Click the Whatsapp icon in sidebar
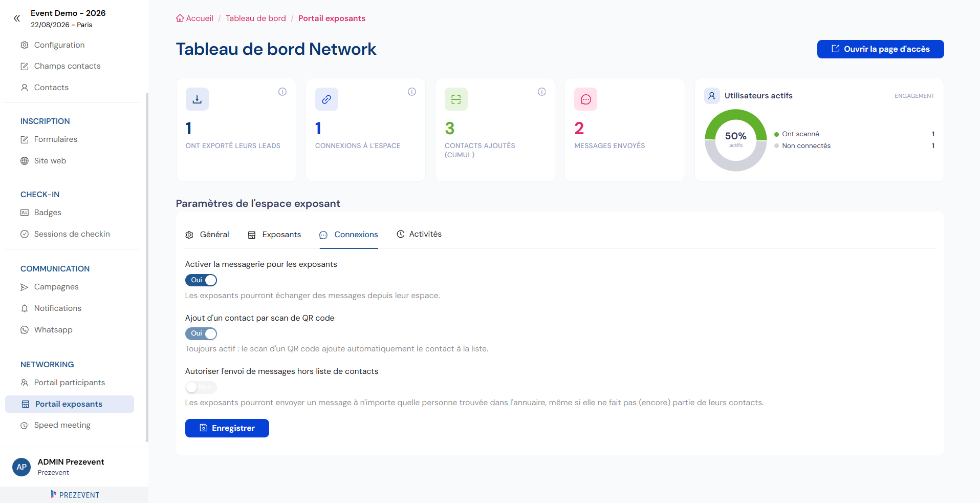Image resolution: width=980 pixels, height=503 pixels. click(25, 330)
